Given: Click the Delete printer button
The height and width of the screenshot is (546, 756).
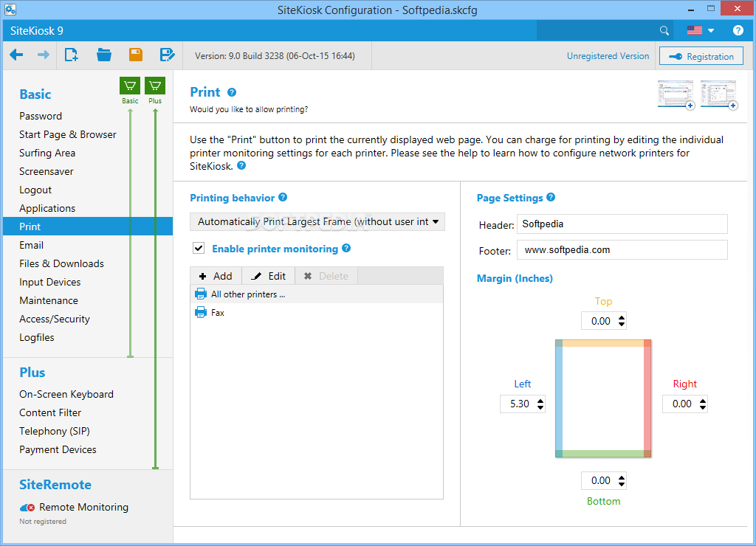Looking at the screenshot, I should pos(326,276).
